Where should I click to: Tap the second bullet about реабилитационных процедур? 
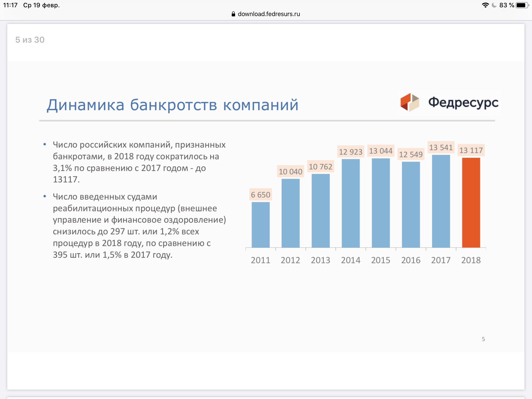point(139,225)
